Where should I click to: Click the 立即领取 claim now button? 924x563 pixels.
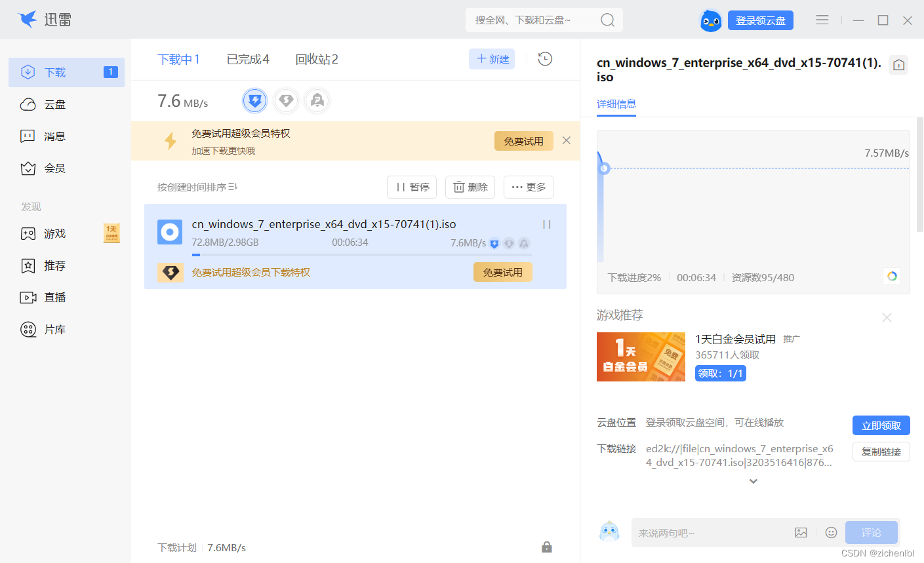tap(881, 425)
